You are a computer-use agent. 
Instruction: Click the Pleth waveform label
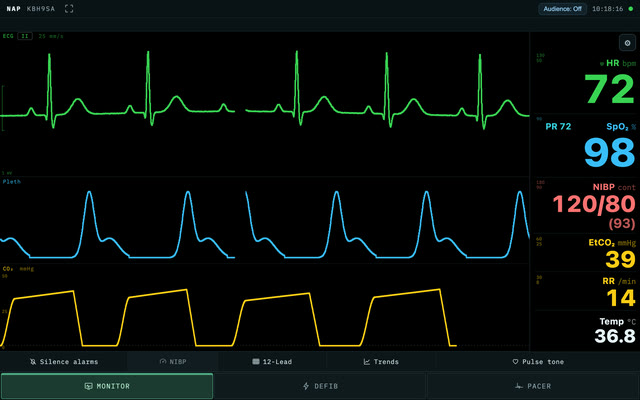(11, 182)
